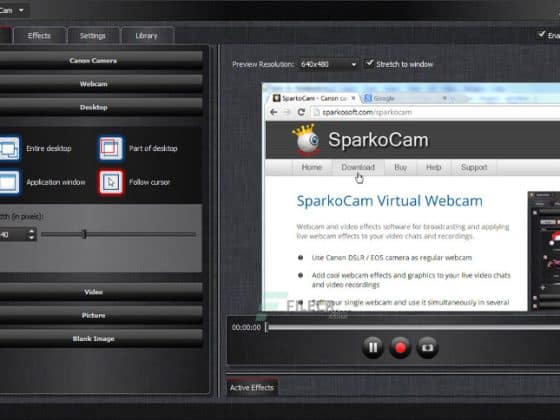Select the SparkoCam - Canon tab in previewed browser
The height and width of the screenshot is (420, 560).
pos(314,98)
